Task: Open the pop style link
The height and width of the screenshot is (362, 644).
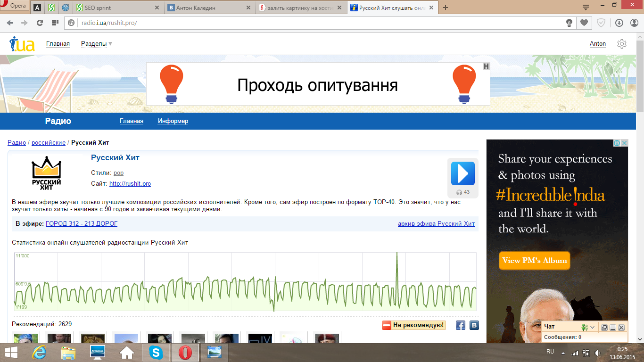Action: (x=118, y=173)
